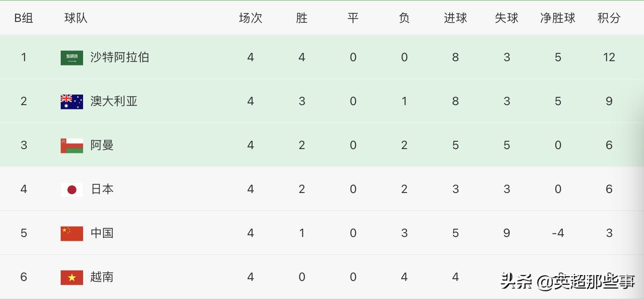Click the 头条 @英超那些事 watermark
Image resolution: width=644 pixels, height=299 pixels.
tap(568, 282)
